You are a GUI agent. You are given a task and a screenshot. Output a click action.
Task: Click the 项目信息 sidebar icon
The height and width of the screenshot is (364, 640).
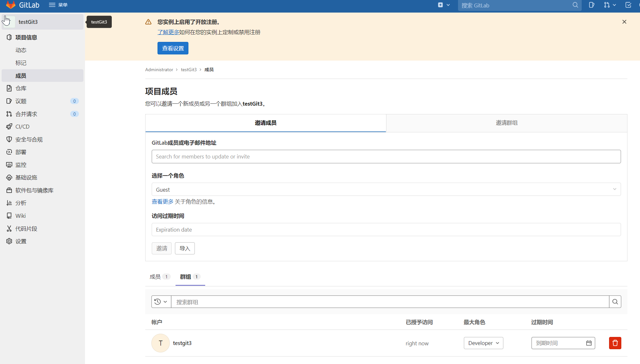pos(9,37)
